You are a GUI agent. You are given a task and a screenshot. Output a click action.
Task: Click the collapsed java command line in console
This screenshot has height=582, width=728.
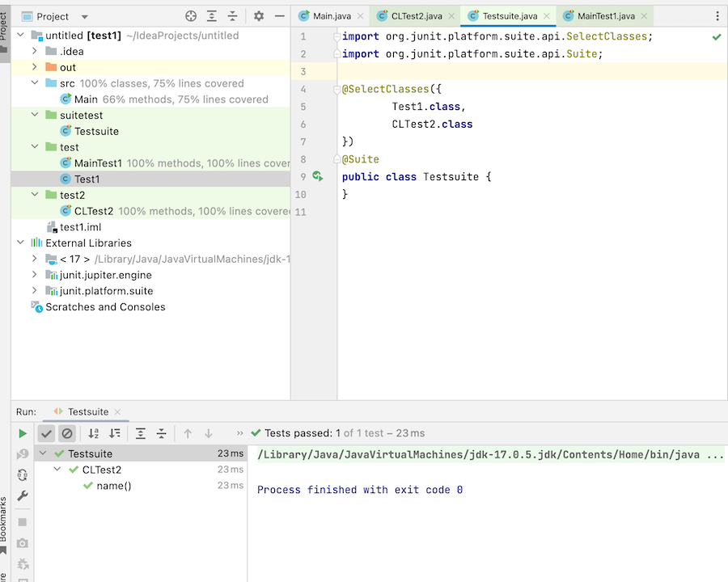[490, 454]
